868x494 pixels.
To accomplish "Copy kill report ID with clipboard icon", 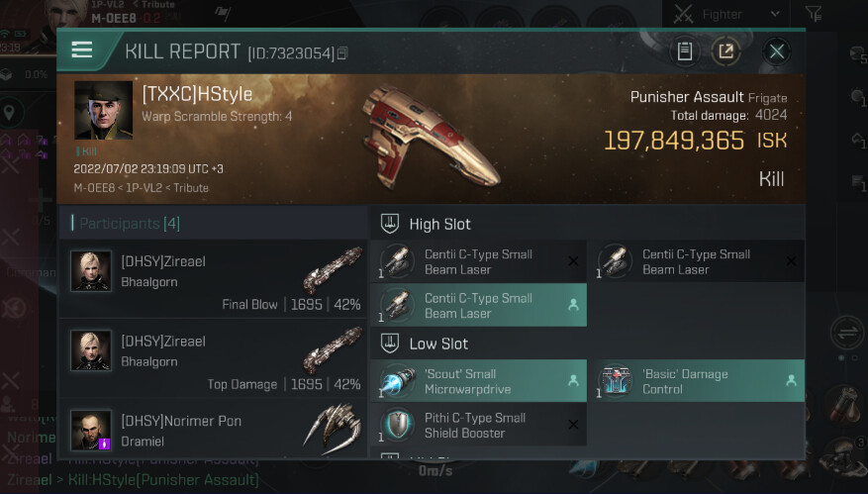I will (x=342, y=53).
